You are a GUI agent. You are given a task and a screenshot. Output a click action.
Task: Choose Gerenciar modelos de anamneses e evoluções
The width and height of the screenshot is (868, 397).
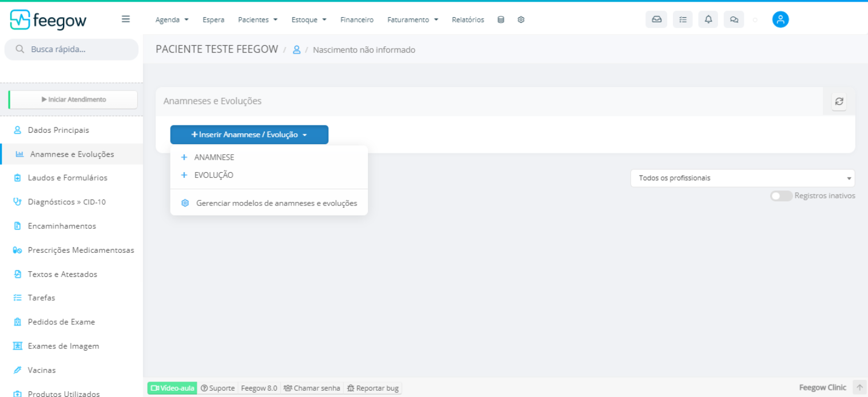click(269, 203)
